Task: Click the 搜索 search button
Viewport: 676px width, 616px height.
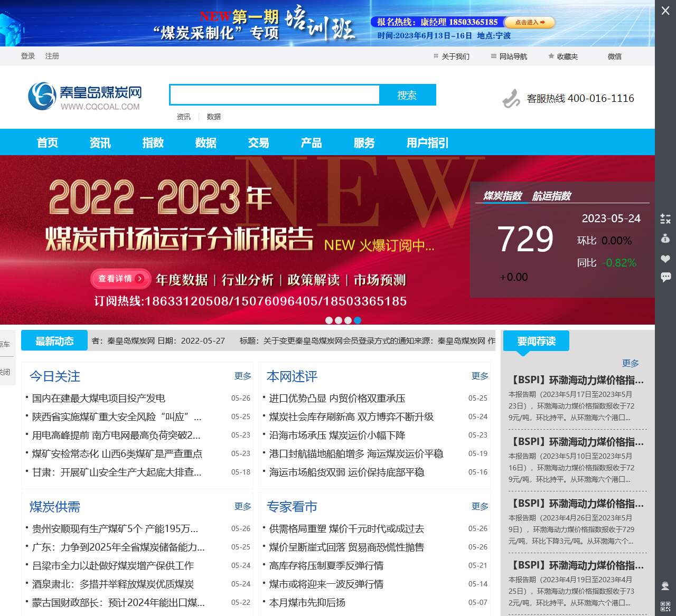Action: coord(407,95)
